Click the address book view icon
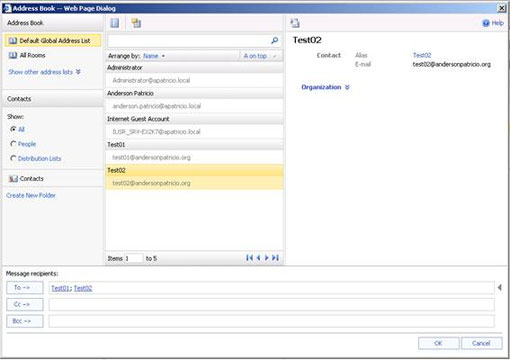The width and height of the screenshot is (510, 360). [x=115, y=23]
